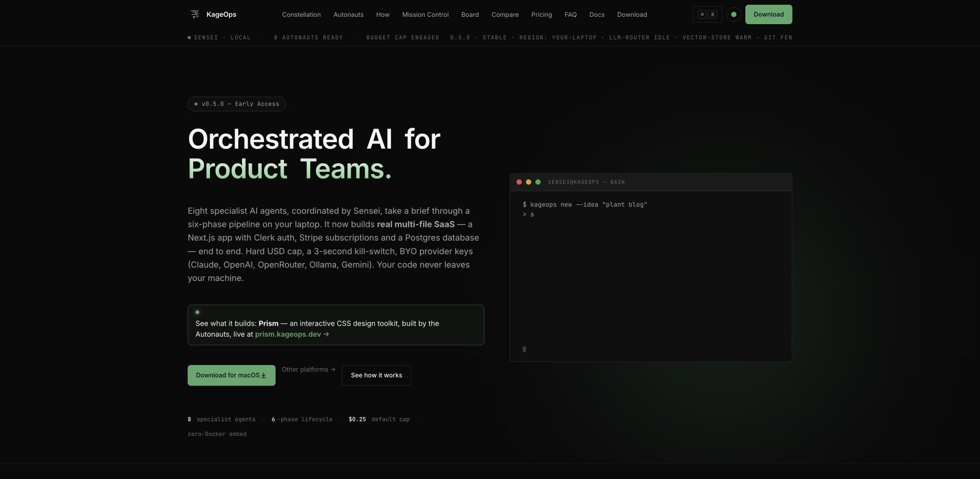The width and height of the screenshot is (980, 479).
Task: Click the round green-dot button beside ⌘K
Action: (734, 14)
